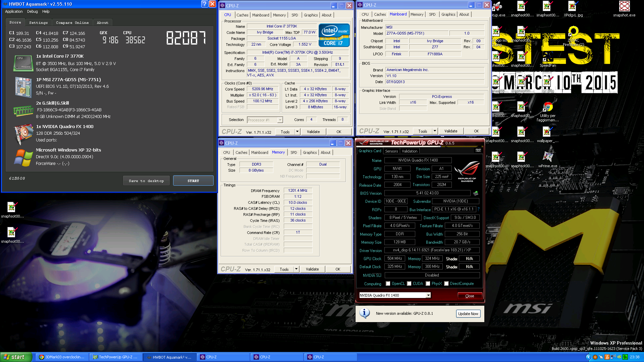Click the START button in Aquamark
This screenshot has width=644, height=362.
(x=193, y=181)
